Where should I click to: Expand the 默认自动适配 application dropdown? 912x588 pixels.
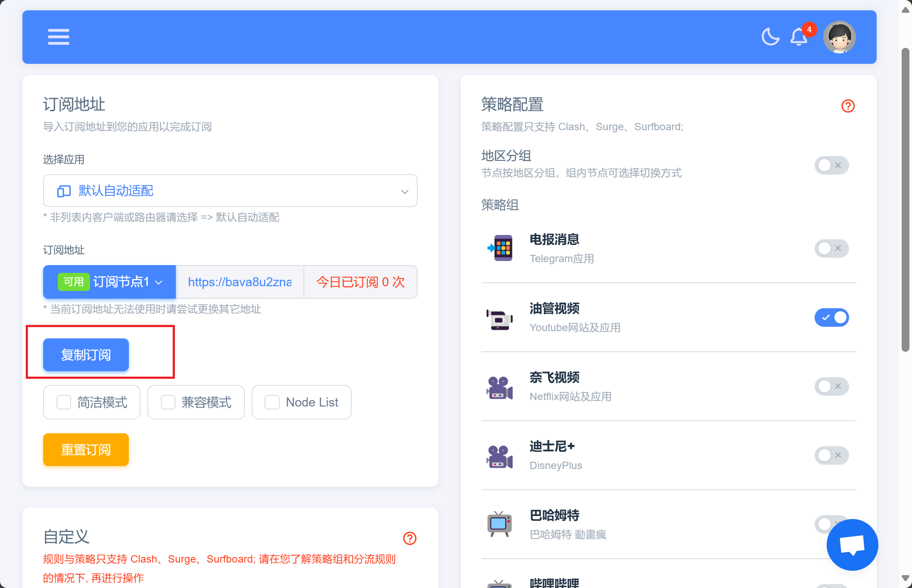pos(230,191)
